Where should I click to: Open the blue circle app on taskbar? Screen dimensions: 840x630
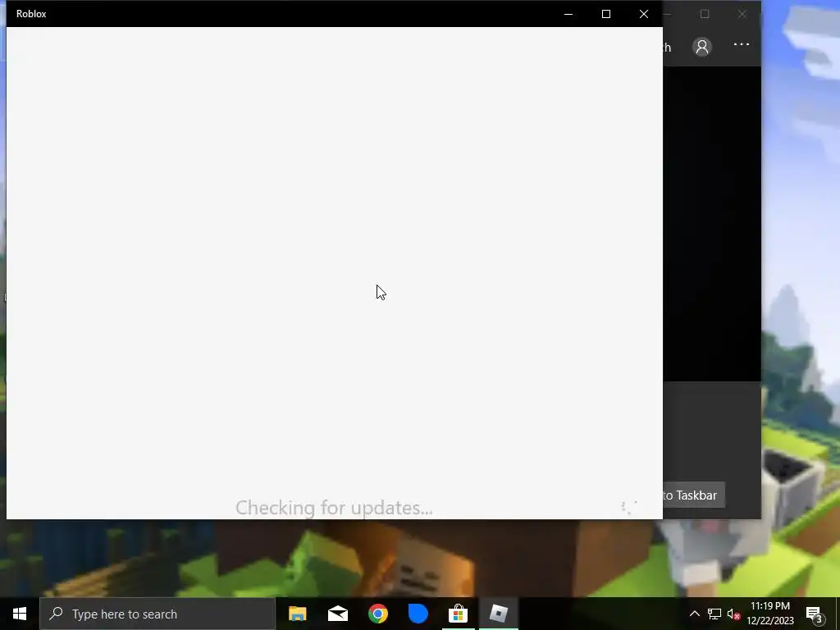[x=418, y=614]
